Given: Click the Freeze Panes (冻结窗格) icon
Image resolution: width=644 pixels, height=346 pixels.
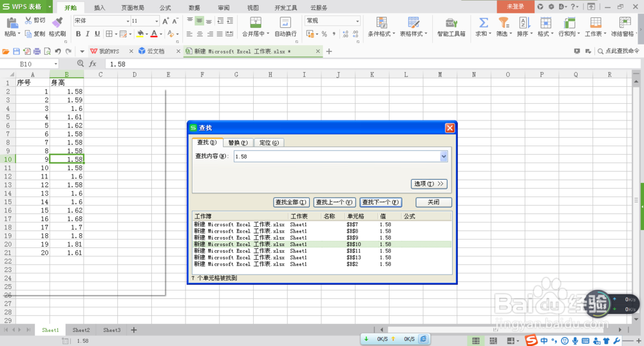Looking at the screenshot, I should [x=625, y=22].
